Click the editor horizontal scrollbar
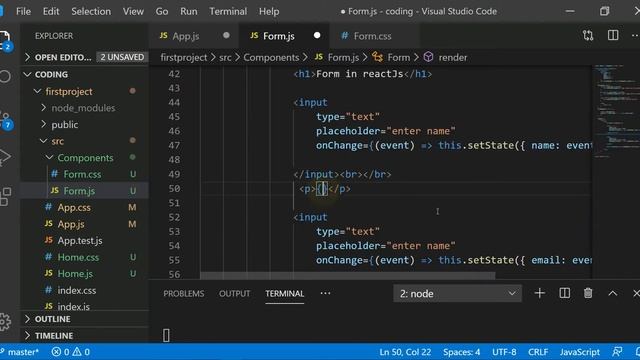The height and width of the screenshot is (360, 640). [347, 276]
